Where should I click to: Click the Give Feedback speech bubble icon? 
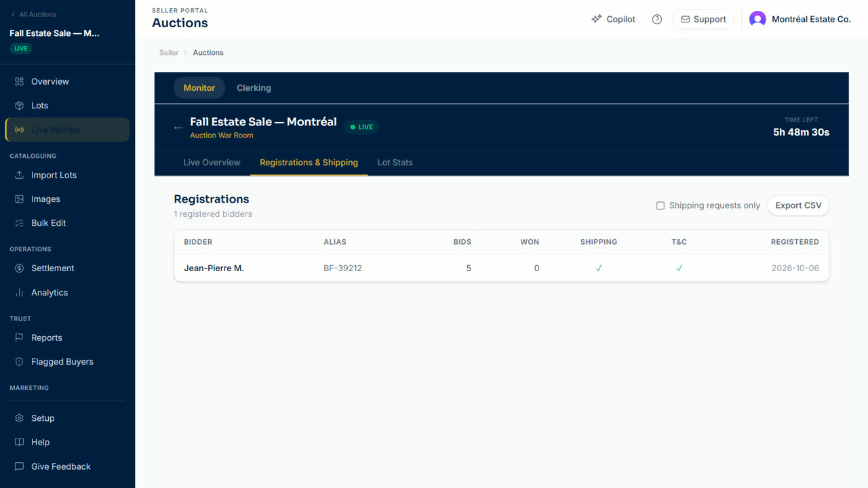(19, 466)
